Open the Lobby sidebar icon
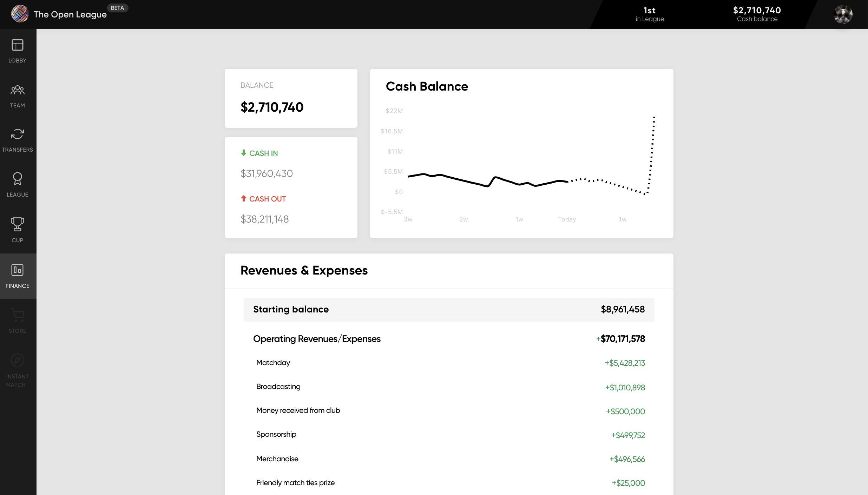This screenshot has width=868, height=495. pos(17,45)
